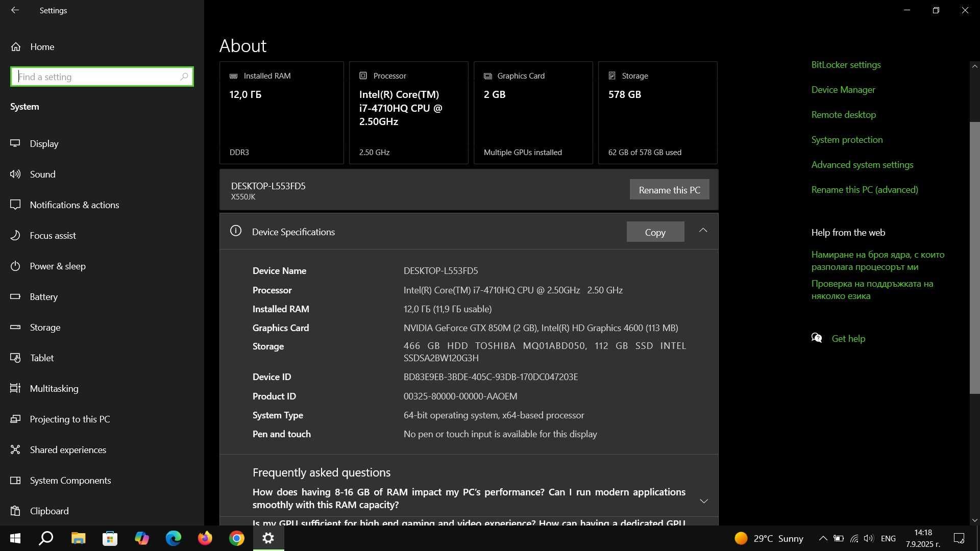Select the Shared experiences icon
This screenshot has width=980, height=551.
(15, 449)
